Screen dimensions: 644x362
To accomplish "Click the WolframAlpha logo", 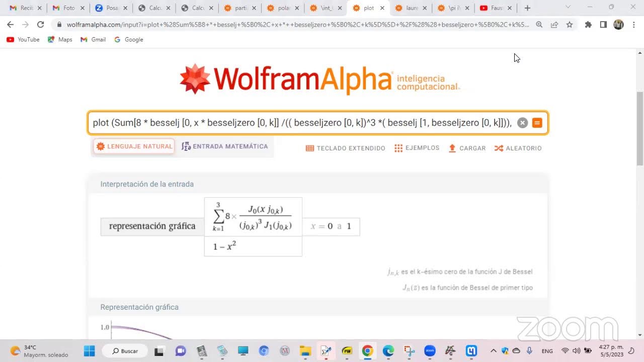I will [x=319, y=79].
